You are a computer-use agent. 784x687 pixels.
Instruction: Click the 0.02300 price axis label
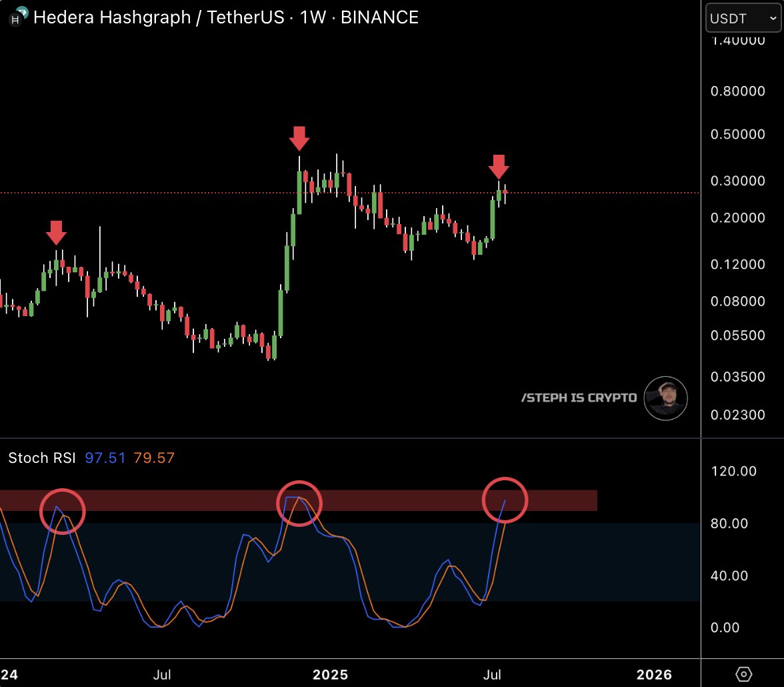pos(737,415)
